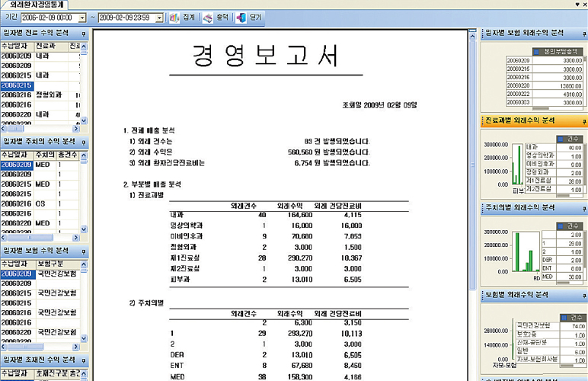Viewport: 588px width, 381px height.
Task: Click scroll-left arrow of 일자별 진료 수익 분석 table
Action: 3,129
